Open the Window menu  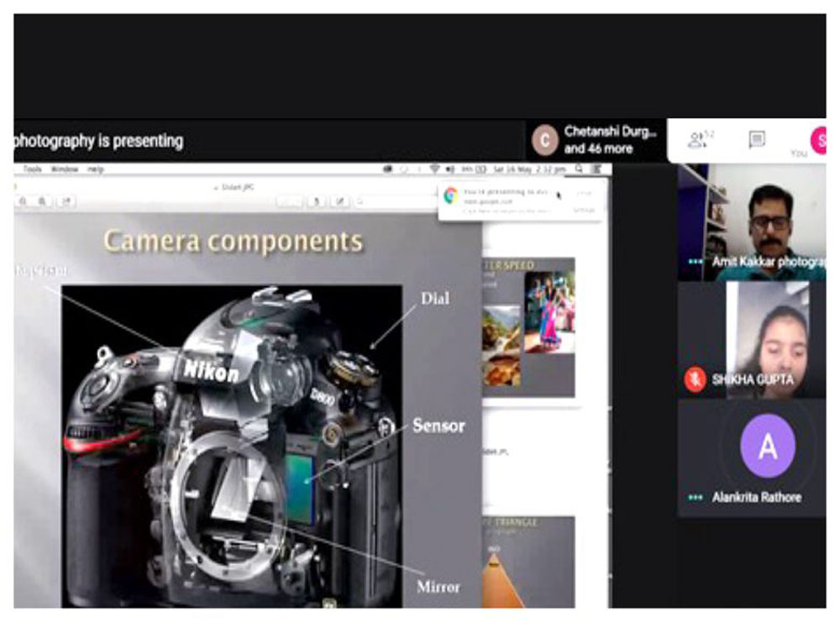point(64,169)
